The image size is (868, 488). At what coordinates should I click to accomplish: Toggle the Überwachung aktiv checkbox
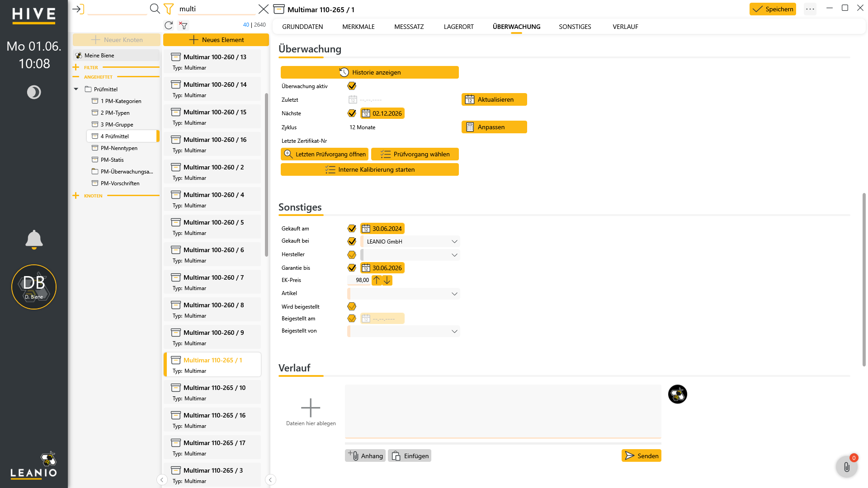click(x=352, y=86)
